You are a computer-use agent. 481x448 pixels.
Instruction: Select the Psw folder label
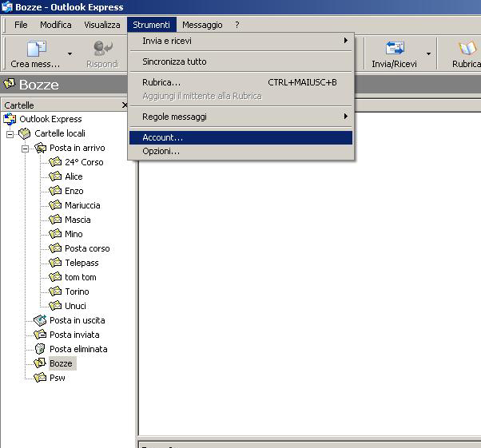[x=58, y=378]
